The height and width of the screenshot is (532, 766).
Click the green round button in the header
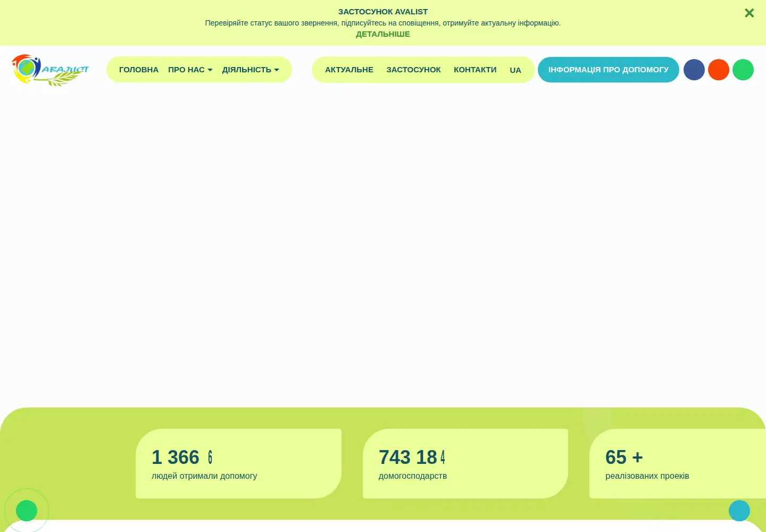pyautogui.click(x=743, y=70)
